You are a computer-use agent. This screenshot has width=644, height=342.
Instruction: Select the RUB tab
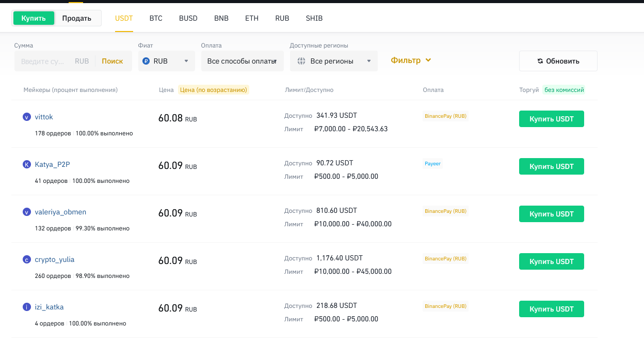pos(282,18)
